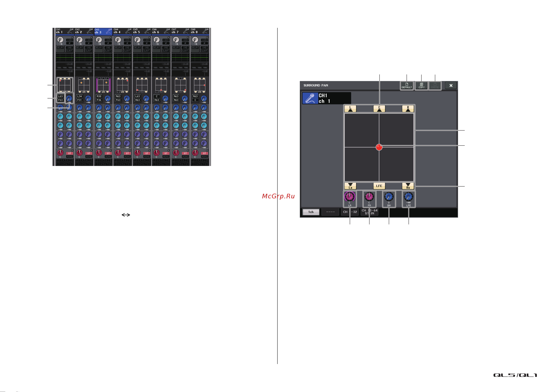Open the INS D.OUT field on CH8
This screenshot has width=555, height=392.
(x=204, y=49)
